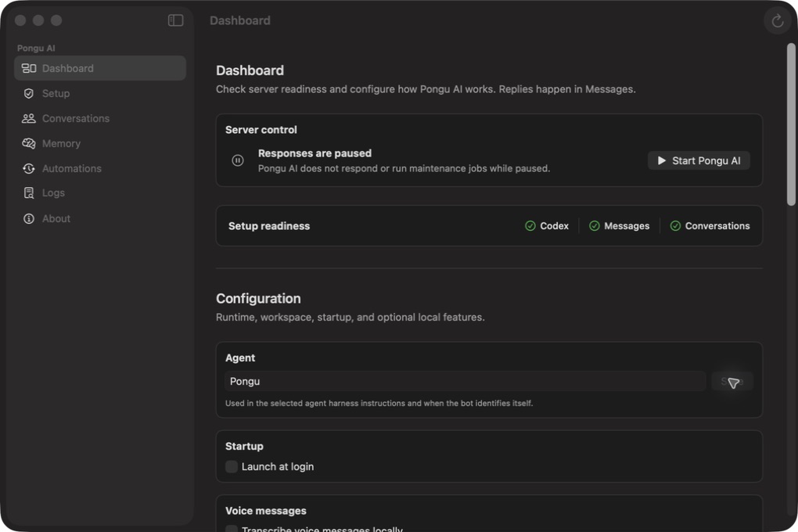Click the Memory brain icon
This screenshot has height=532, width=798.
29,144
